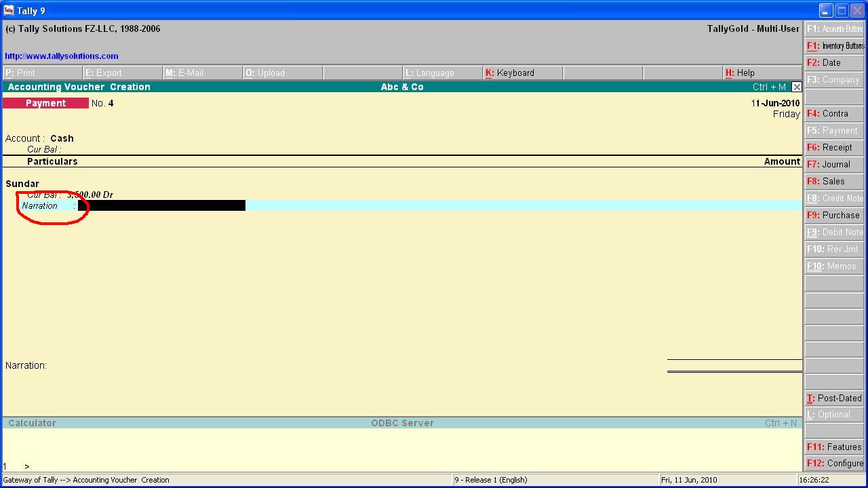The width and height of the screenshot is (868, 488).
Task: Change the voucher Date using F2
Action: point(833,62)
